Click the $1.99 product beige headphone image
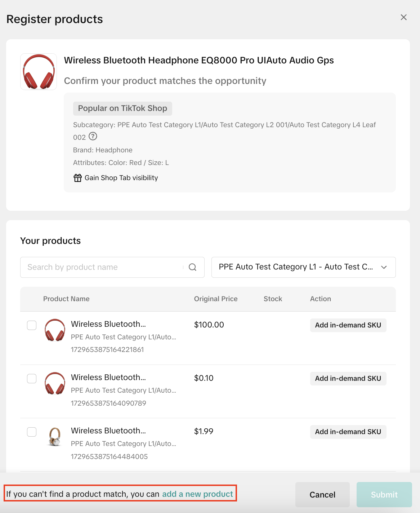Viewport: 420px width, 513px height. pos(55,437)
